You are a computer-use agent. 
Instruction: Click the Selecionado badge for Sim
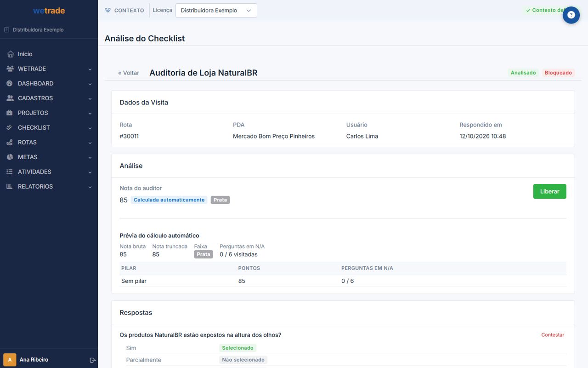tap(237, 348)
